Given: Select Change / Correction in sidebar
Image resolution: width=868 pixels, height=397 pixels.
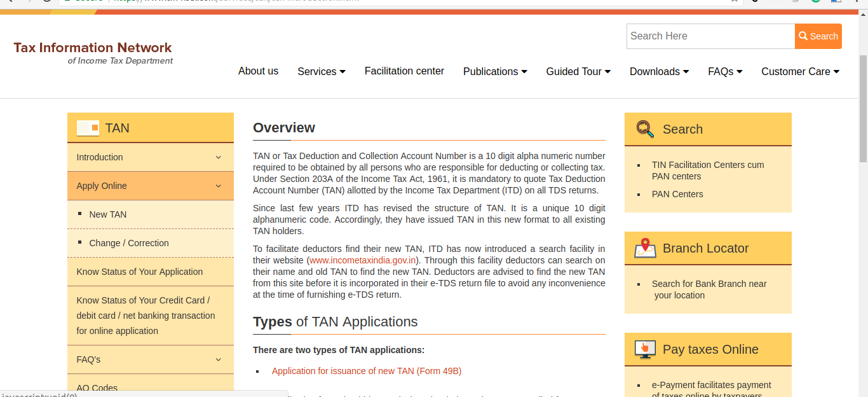Looking at the screenshot, I should point(129,243).
